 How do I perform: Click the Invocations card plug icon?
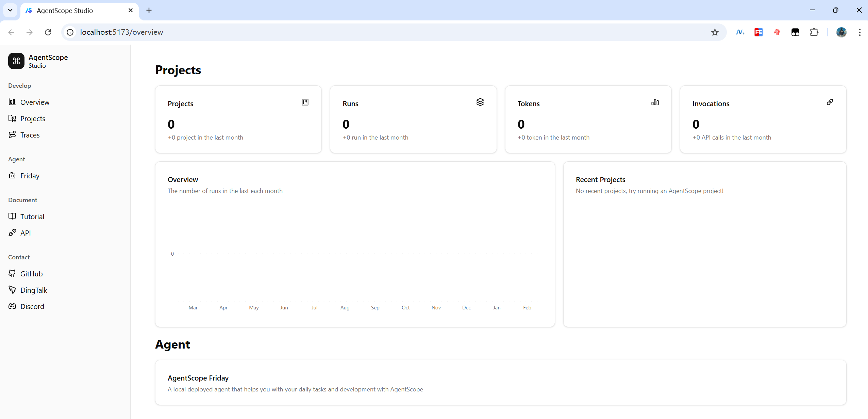tap(830, 102)
